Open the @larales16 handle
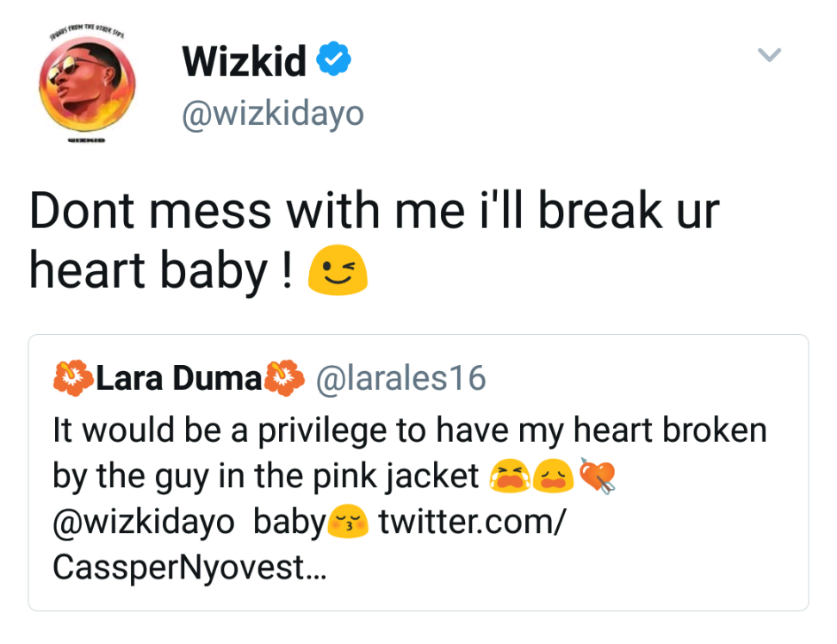Image resolution: width=837 pixels, height=644 pixels. (402, 379)
